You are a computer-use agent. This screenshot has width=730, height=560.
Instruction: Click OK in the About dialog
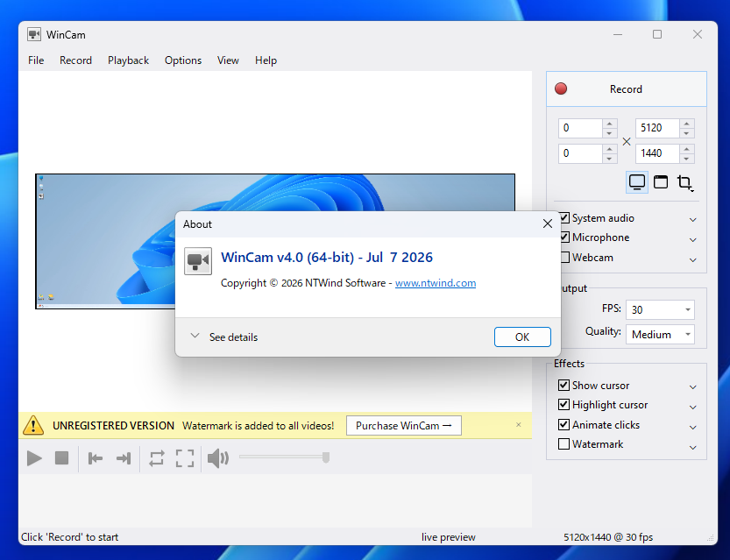pos(522,337)
